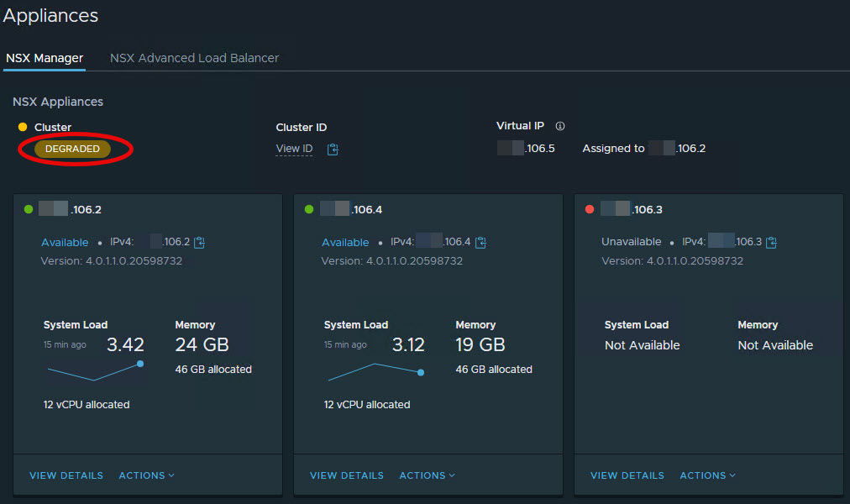
Task: Click '12 vCPU allocated' on node .106.2
Action: [x=87, y=404]
